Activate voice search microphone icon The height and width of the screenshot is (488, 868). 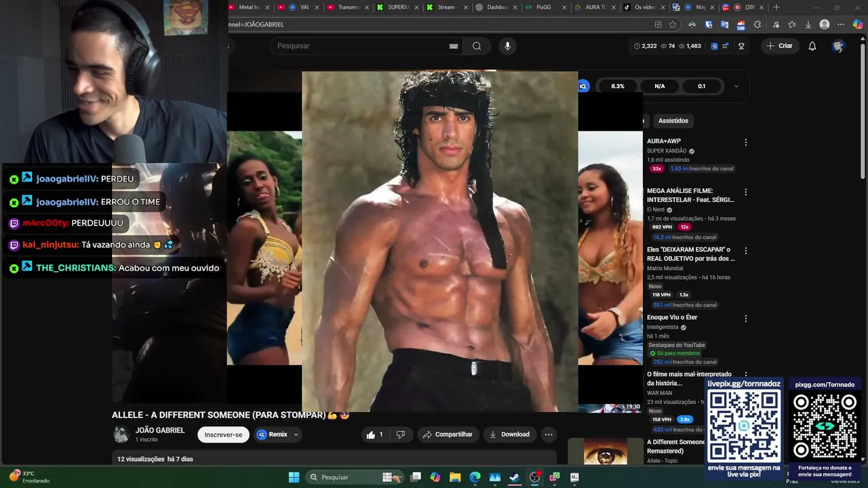(x=507, y=46)
